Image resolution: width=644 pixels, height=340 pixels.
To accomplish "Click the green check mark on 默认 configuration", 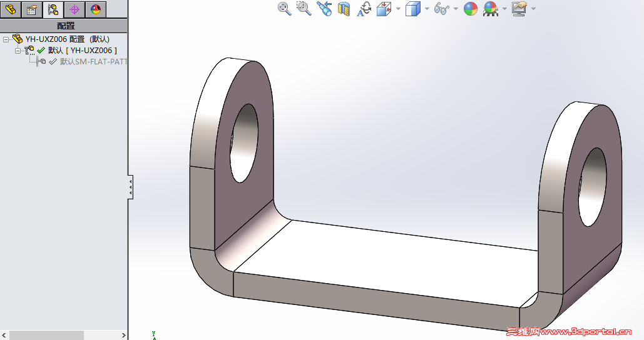I will pos(41,51).
